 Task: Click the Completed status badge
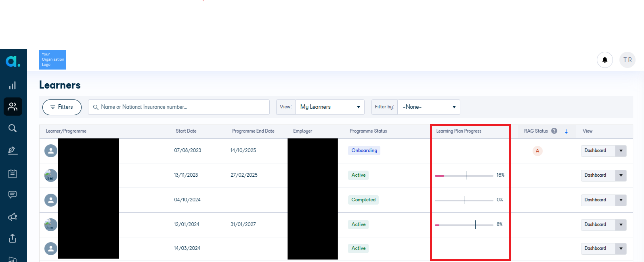[x=363, y=200]
